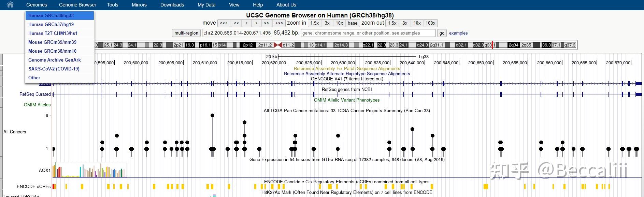644x197 pixels.
Task: Open the About Us menu
Action: 286,5
